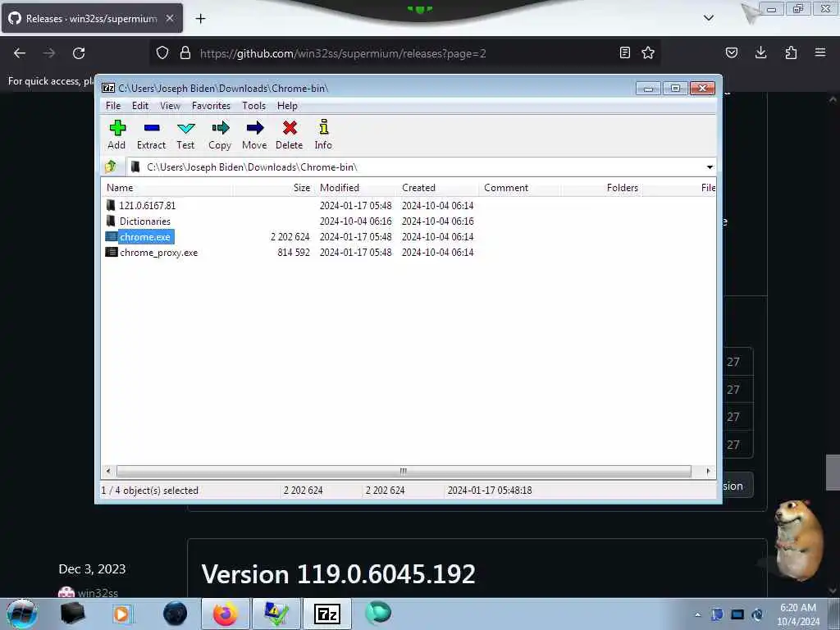
Task: Click the Comment column header
Action: (x=521, y=188)
